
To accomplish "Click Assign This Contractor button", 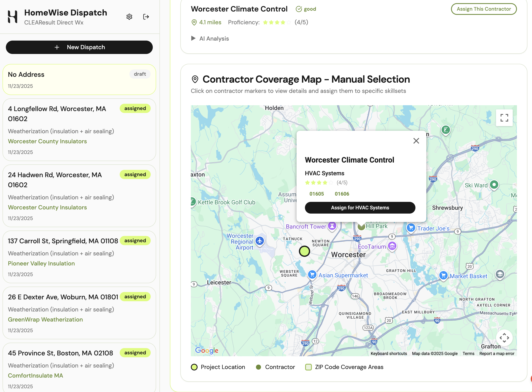I will 484,9.
